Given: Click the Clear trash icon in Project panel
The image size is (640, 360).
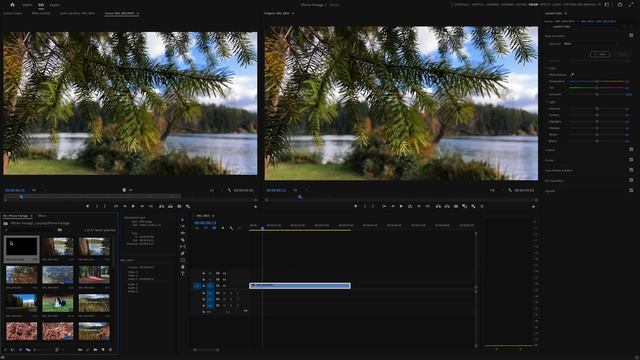Looking at the screenshot, I should [x=110, y=350].
